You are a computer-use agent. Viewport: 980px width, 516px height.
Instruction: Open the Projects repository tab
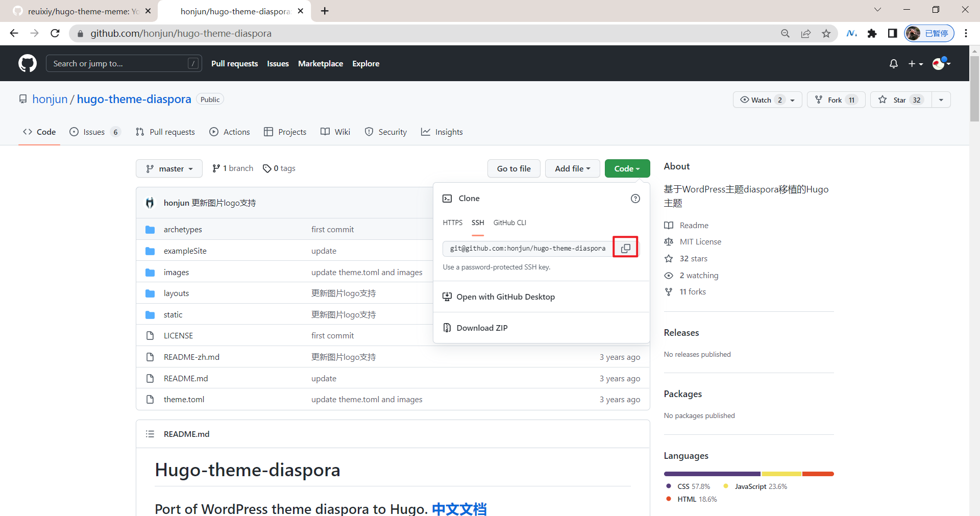[x=285, y=132]
